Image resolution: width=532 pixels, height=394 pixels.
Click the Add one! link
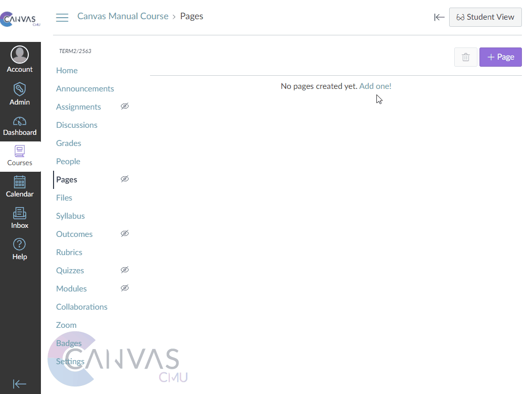coord(375,86)
